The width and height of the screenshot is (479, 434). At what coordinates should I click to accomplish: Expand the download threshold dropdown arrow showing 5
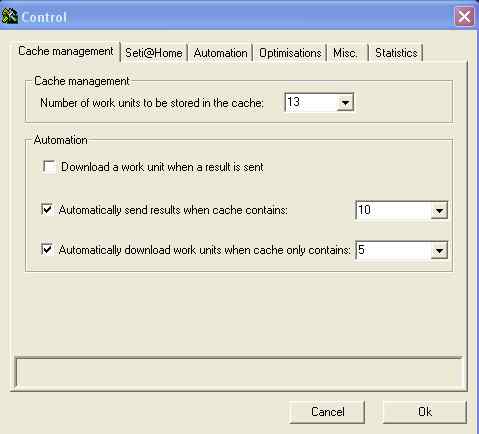click(x=439, y=250)
